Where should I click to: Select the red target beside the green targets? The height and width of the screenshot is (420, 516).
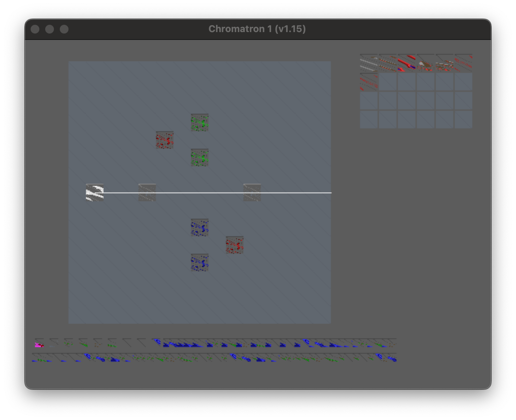[x=165, y=140]
